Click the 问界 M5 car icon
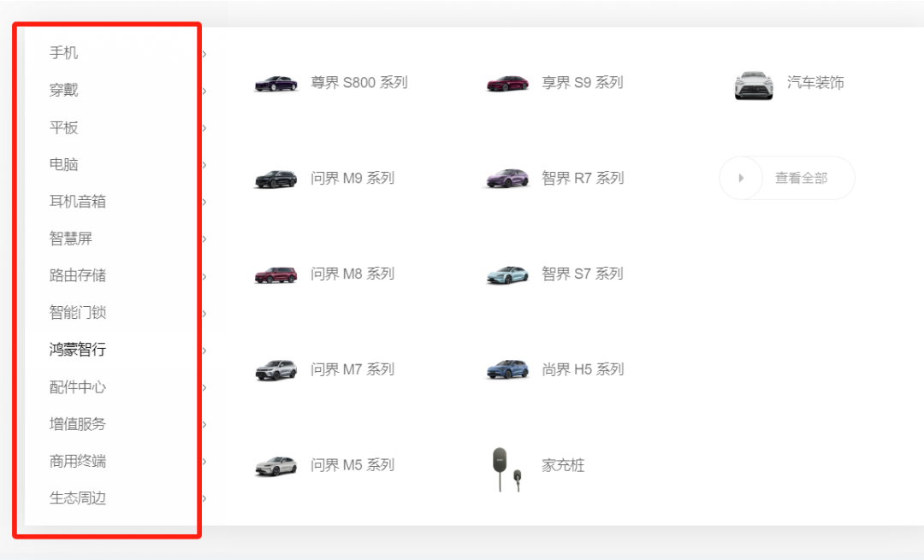 click(x=275, y=465)
